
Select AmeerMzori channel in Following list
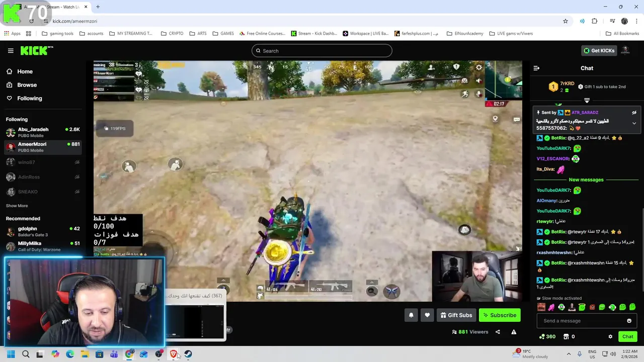coord(43,147)
